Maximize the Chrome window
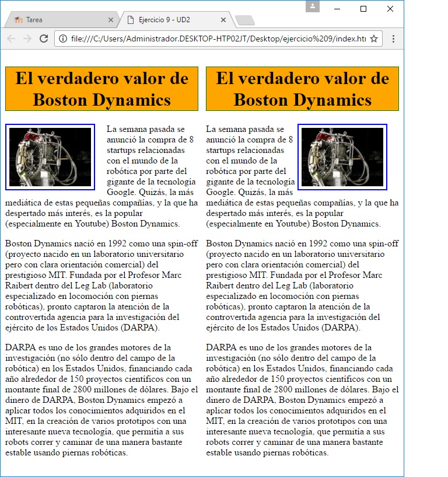The width and height of the screenshot is (448, 477). coord(363,9)
